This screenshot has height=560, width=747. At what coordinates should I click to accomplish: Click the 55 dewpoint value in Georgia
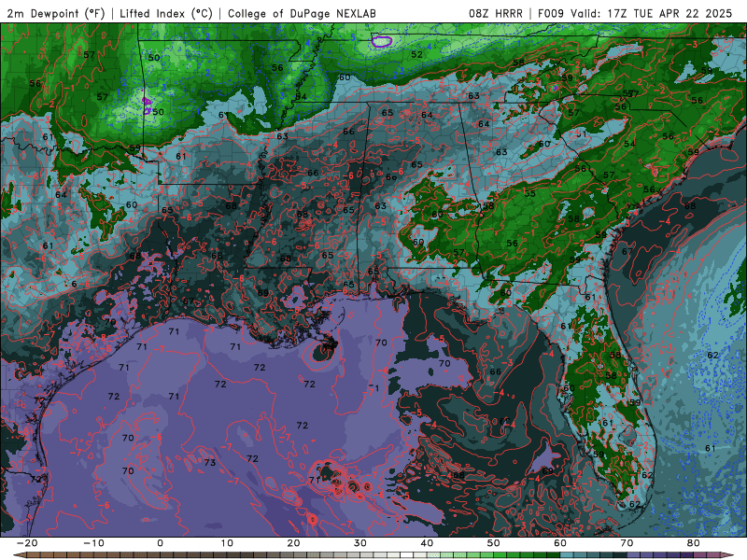point(529,193)
